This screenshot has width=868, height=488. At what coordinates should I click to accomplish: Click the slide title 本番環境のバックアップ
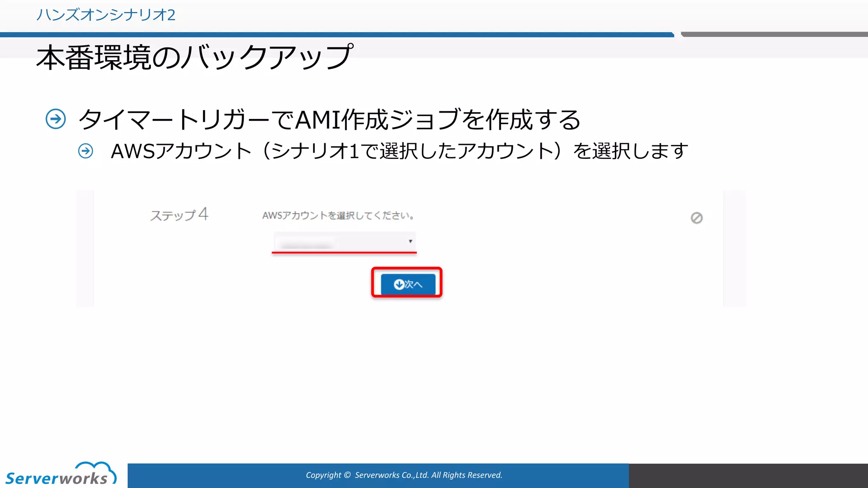tap(195, 57)
